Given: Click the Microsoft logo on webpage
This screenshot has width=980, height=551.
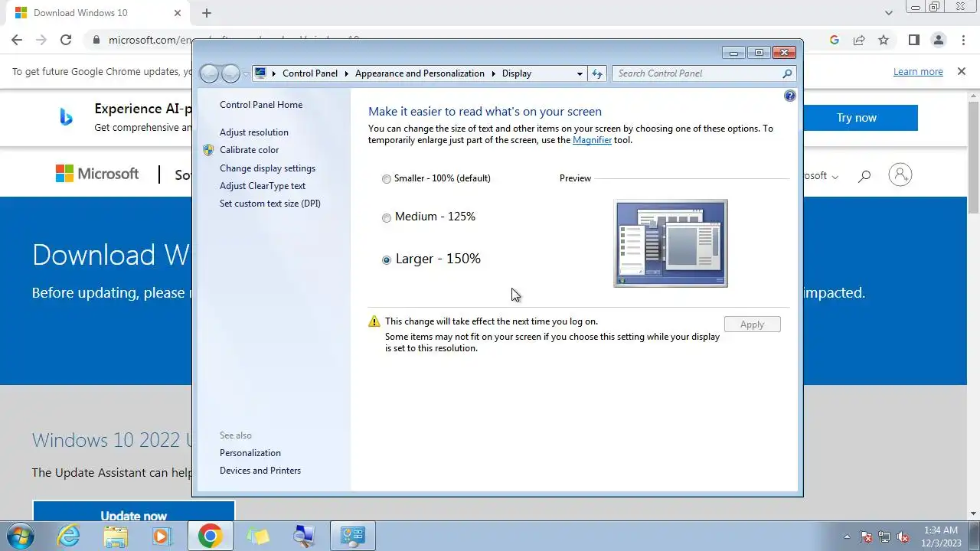Looking at the screenshot, I should point(97,174).
